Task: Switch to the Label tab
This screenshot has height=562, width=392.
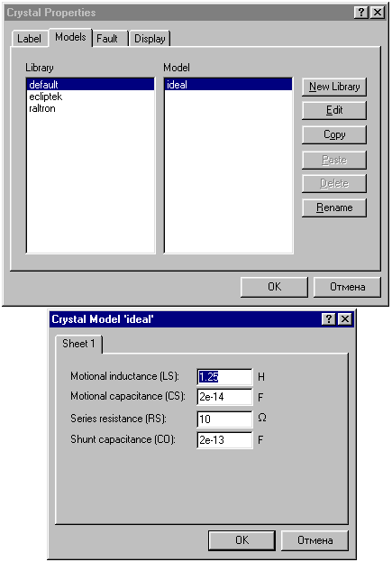Action: tap(30, 39)
